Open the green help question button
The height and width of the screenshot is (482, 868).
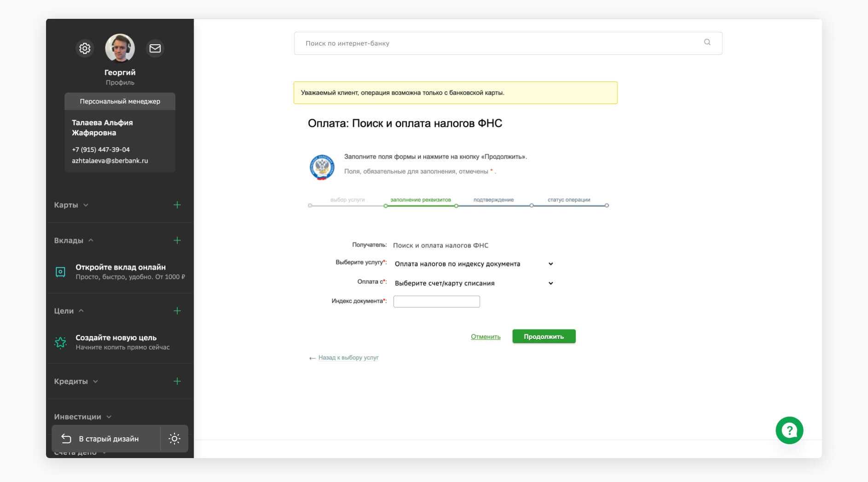click(789, 430)
